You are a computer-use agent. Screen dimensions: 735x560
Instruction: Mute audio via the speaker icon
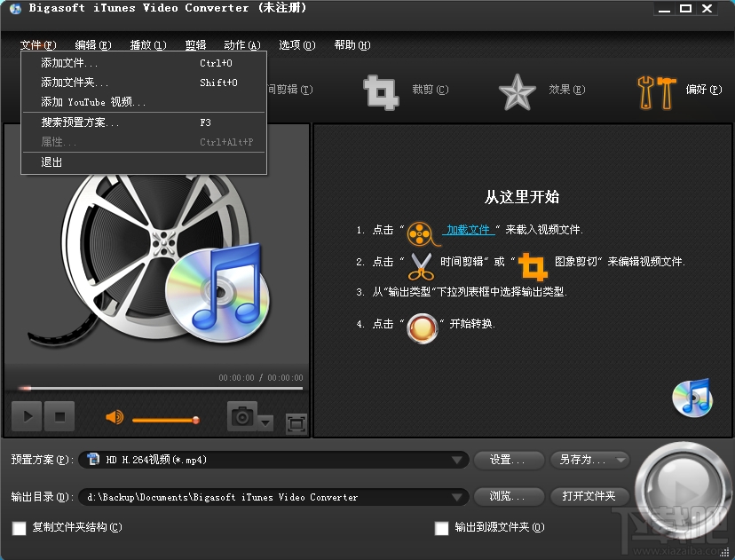(x=114, y=416)
